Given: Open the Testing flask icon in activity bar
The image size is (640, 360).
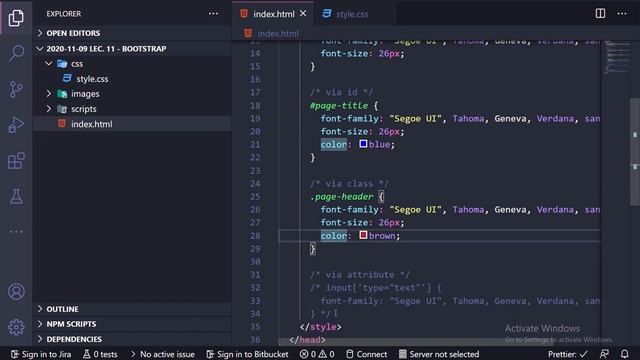Looking at the screenshot, I should [x=16, y=196].
